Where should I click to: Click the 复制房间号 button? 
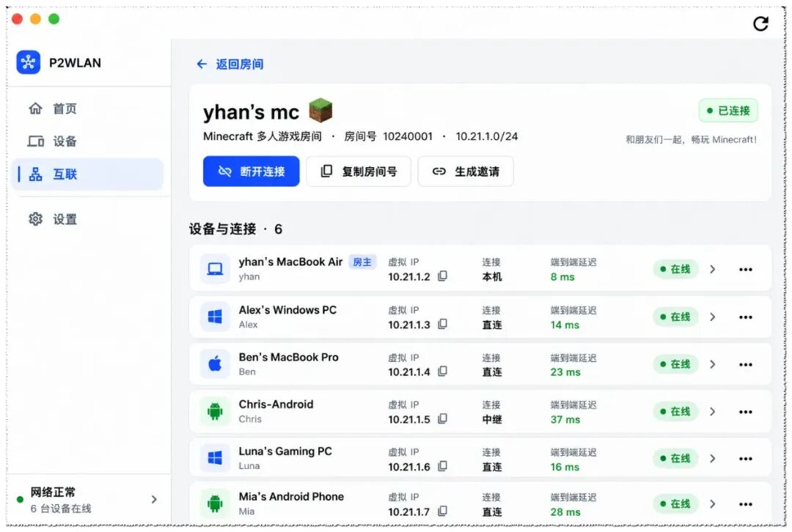[x=359, y=171]
